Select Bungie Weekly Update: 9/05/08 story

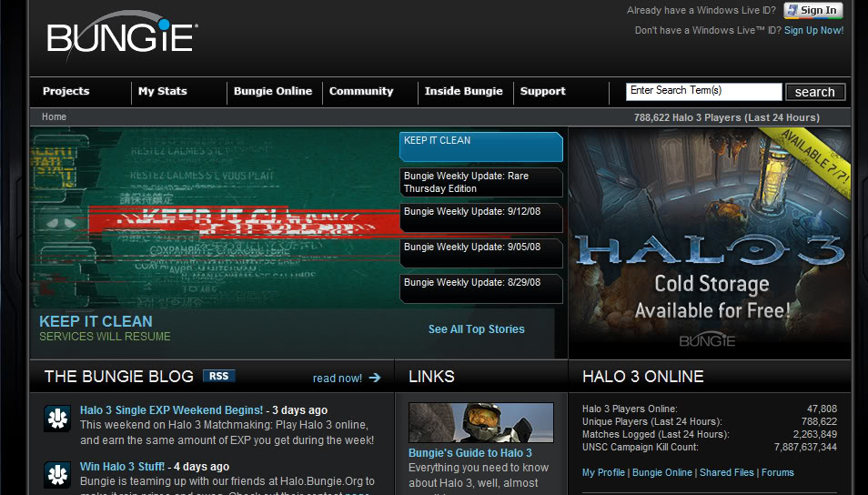[480, 253]
